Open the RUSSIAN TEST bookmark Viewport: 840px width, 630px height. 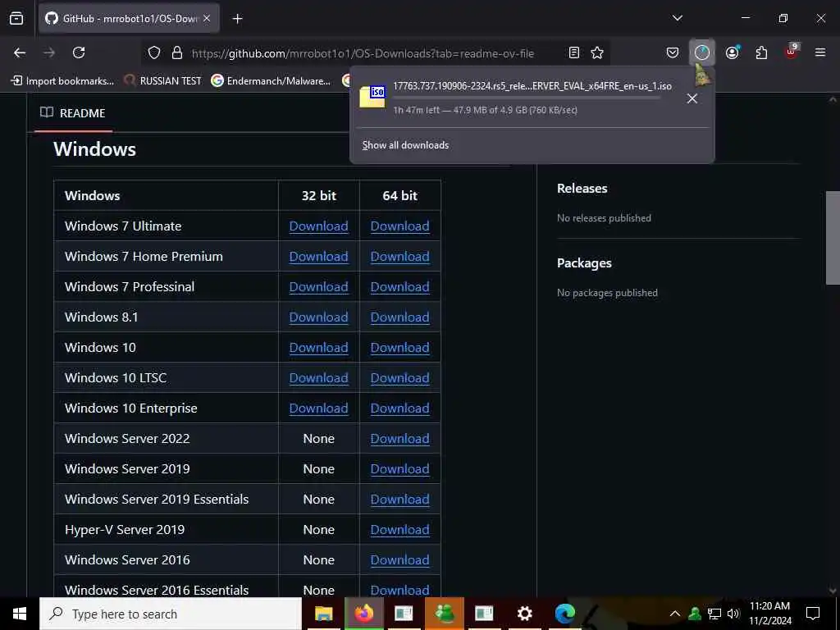pyautogui.click(x=162, y=81)
